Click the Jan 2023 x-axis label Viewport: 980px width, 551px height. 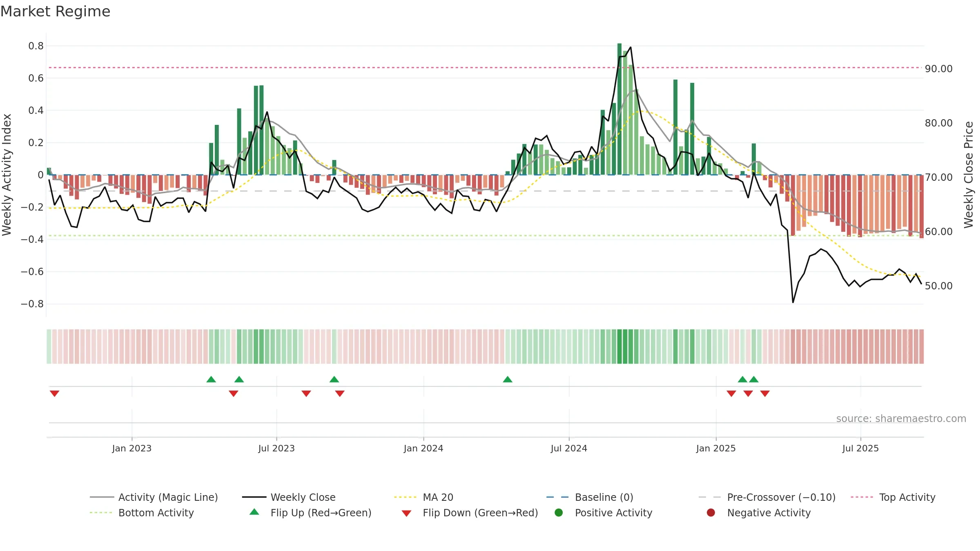click(131, 448)
